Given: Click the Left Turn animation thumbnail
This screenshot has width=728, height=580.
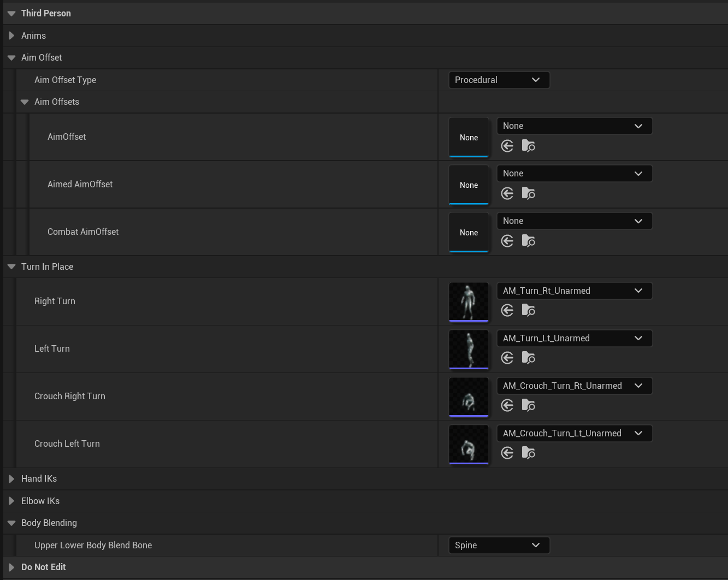Looking at the screenshot, I should click(x=469, y=349).
